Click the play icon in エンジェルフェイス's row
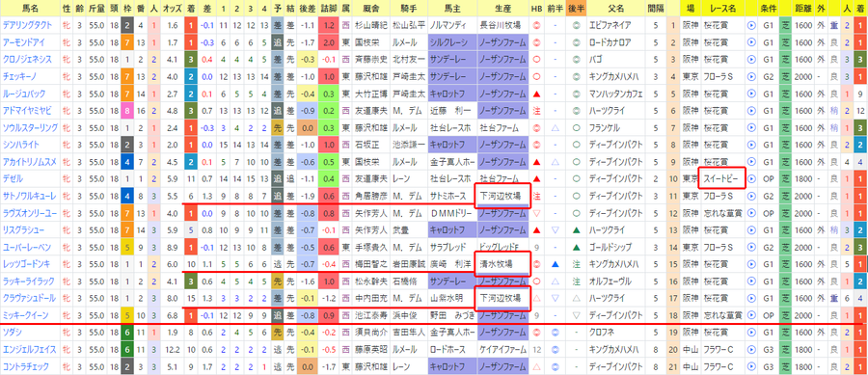This screenshot has width=868, height=375. 751,350
